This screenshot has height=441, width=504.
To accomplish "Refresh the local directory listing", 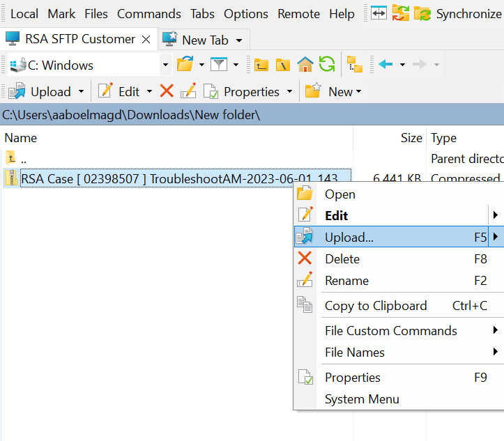I will pos(327,65).
